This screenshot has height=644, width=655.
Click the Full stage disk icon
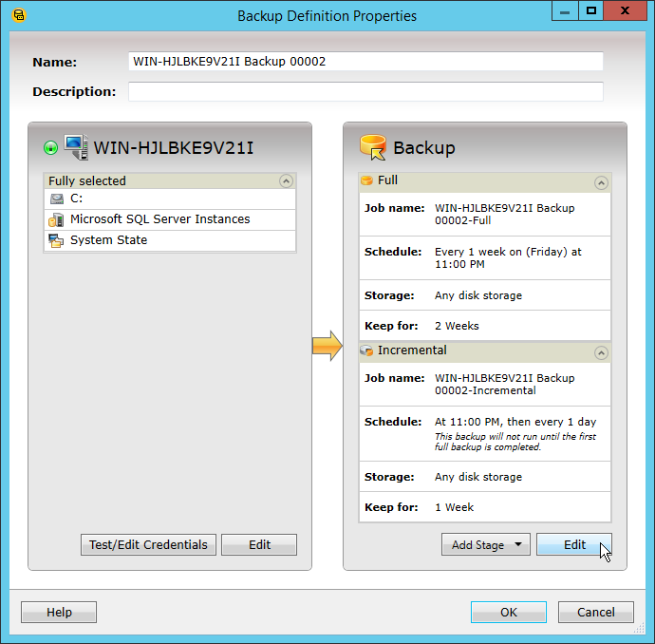click(x=367, y=180)
